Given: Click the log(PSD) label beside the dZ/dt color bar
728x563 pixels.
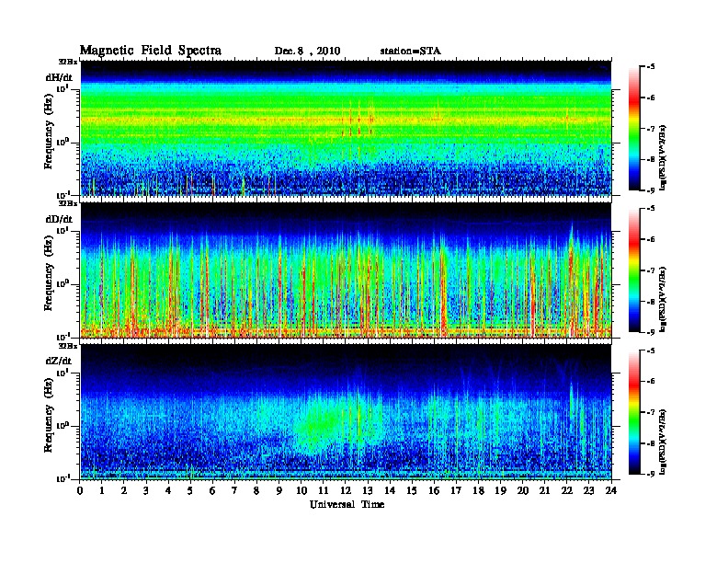Looking at the screenshot, I should [x=664, y=442].
